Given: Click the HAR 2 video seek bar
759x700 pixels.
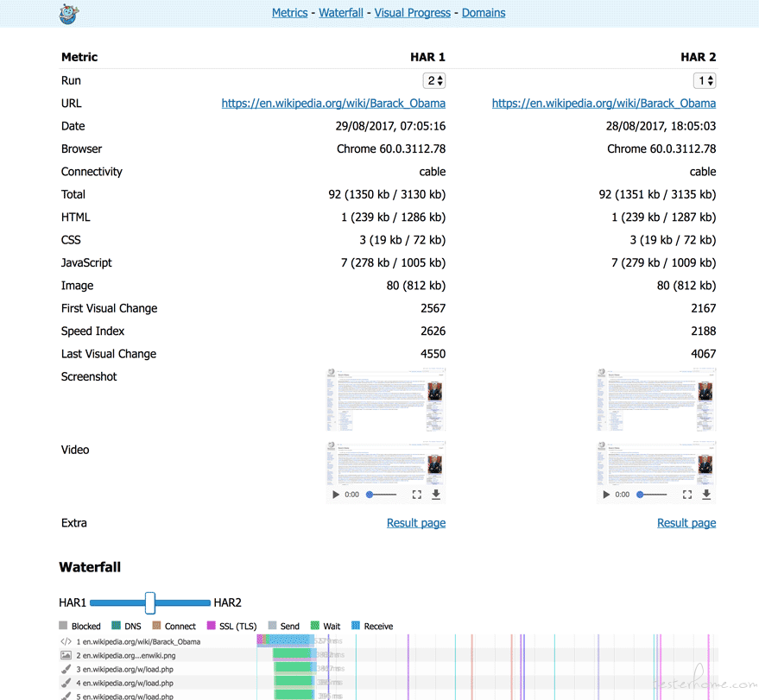Looking at the screenshot, I should (653, 495).
